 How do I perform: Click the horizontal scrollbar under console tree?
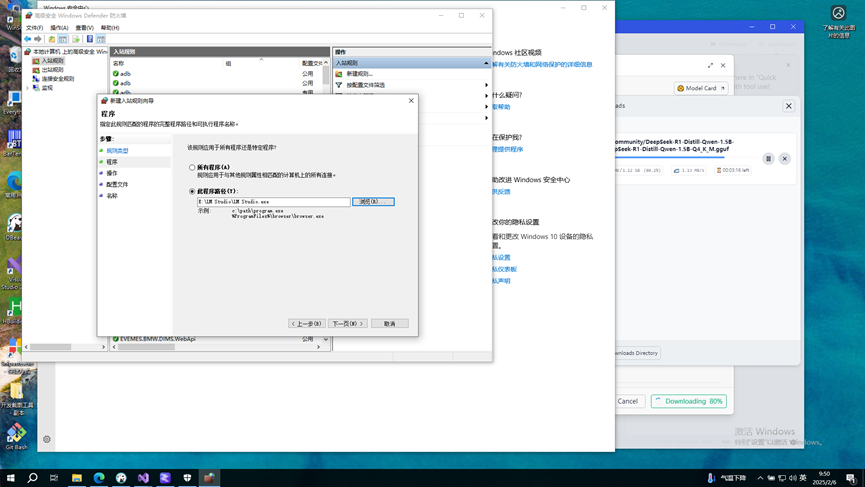51,347
